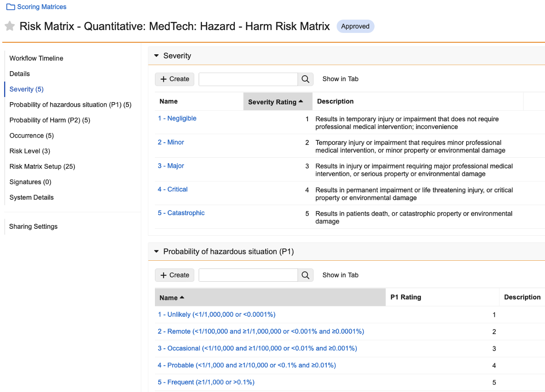The image size is (545, 392).
Task: Open the 1 - Negligible severity record
Action: [x=177, y=118]
